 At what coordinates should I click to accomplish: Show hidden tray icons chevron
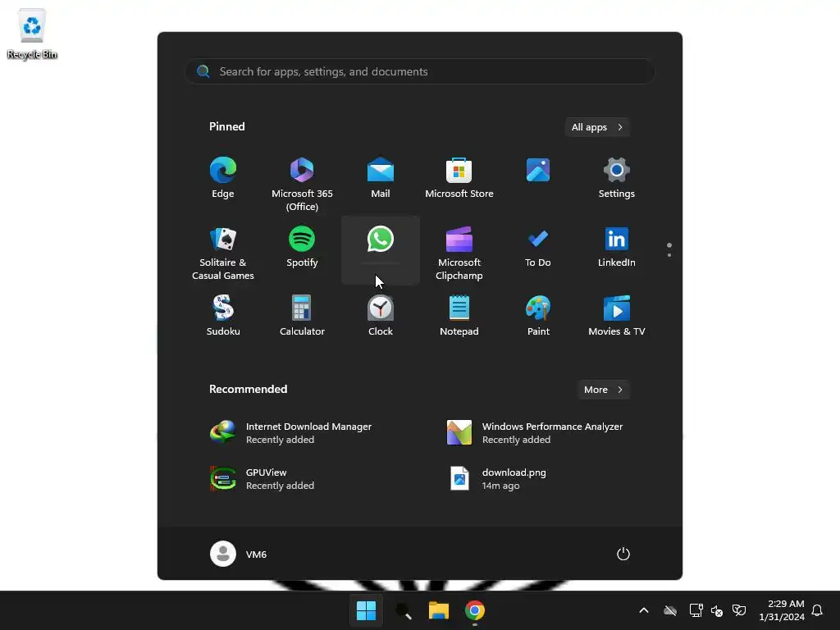644,610
